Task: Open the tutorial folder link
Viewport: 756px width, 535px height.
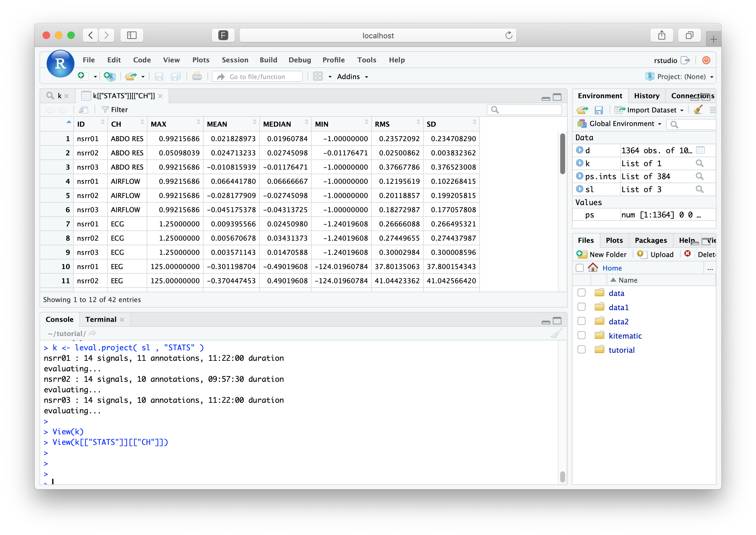Action: [x=621, y=350]
